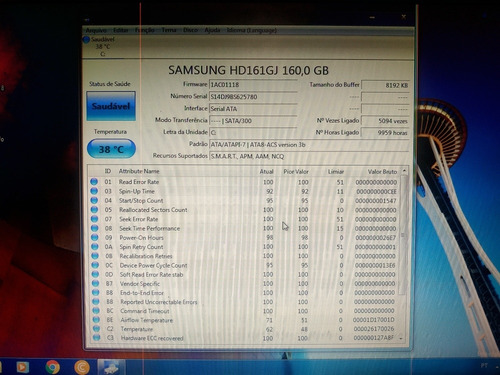Screen dimensions: 500x375
Task: Click status icon of Soft Read Error Rate
Action: (96, 274)
